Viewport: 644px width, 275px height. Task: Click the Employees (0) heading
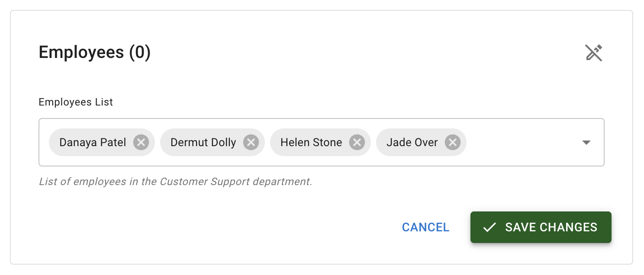pyautogui.click(x=94, y=52)
